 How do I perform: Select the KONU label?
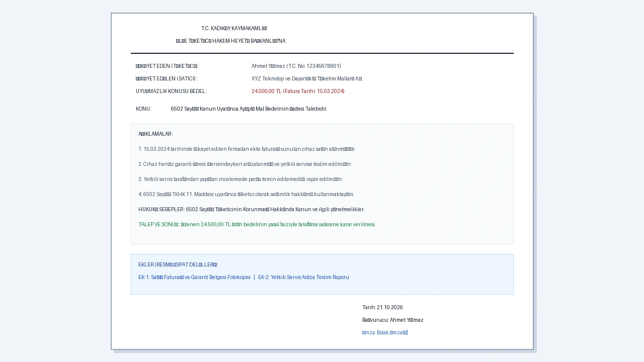point(143,109)
